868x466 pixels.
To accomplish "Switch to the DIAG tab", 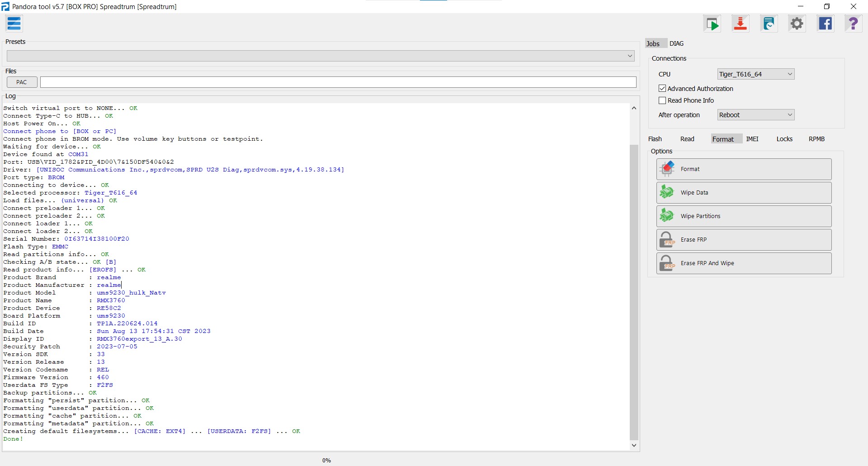I will click(x=677, y=43).
